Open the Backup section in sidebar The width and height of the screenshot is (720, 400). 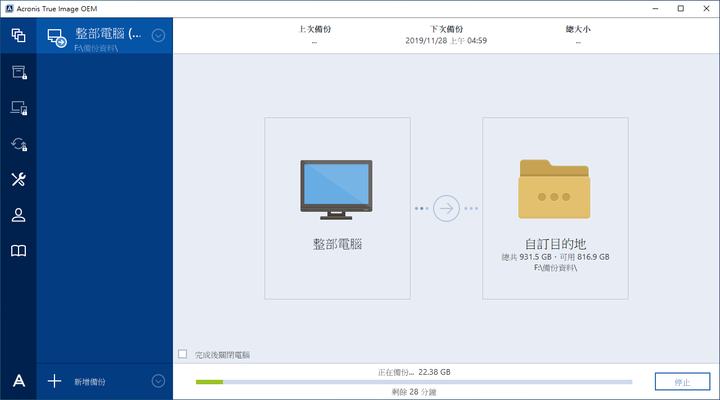click(18, 35)
